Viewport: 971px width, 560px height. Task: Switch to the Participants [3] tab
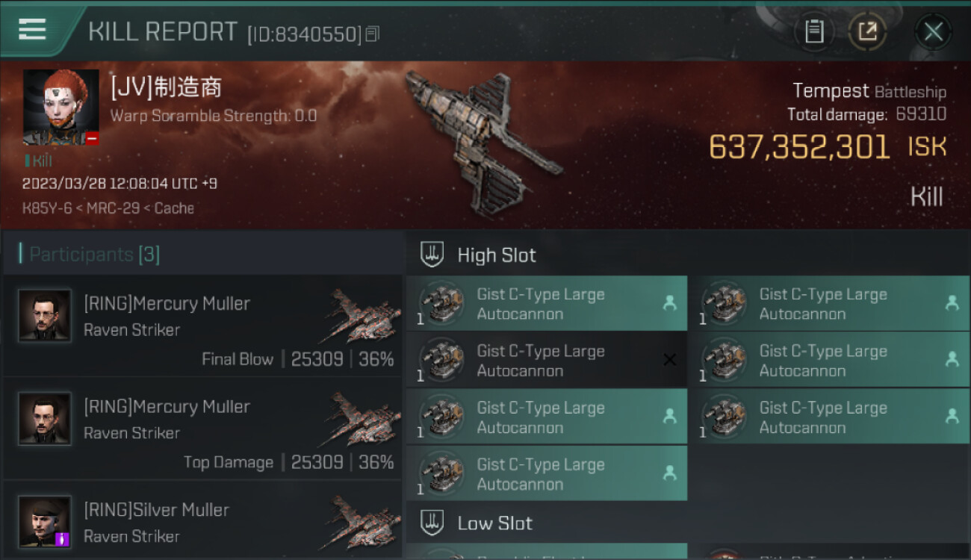tap(94, 255)
